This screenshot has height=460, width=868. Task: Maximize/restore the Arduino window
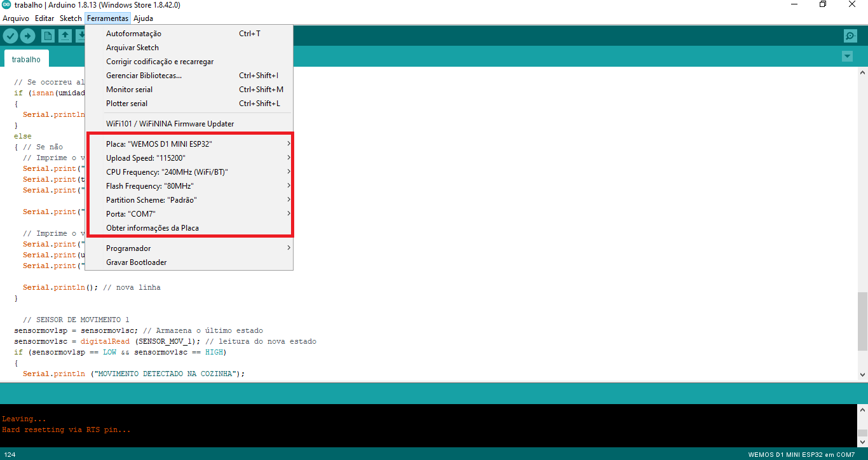point(823,4)
